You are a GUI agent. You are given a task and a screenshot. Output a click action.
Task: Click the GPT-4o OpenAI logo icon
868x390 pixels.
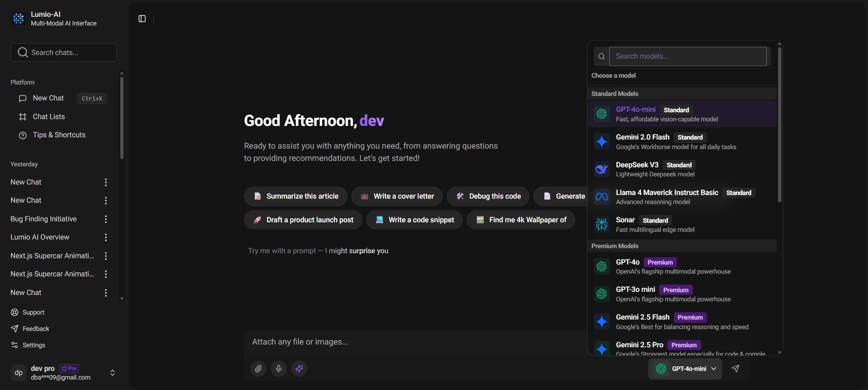(602, 266)
